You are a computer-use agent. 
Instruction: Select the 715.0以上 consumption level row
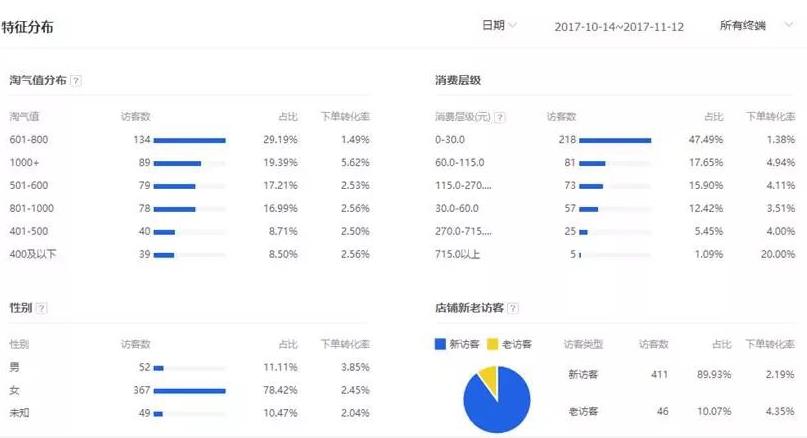click(600, 255)
